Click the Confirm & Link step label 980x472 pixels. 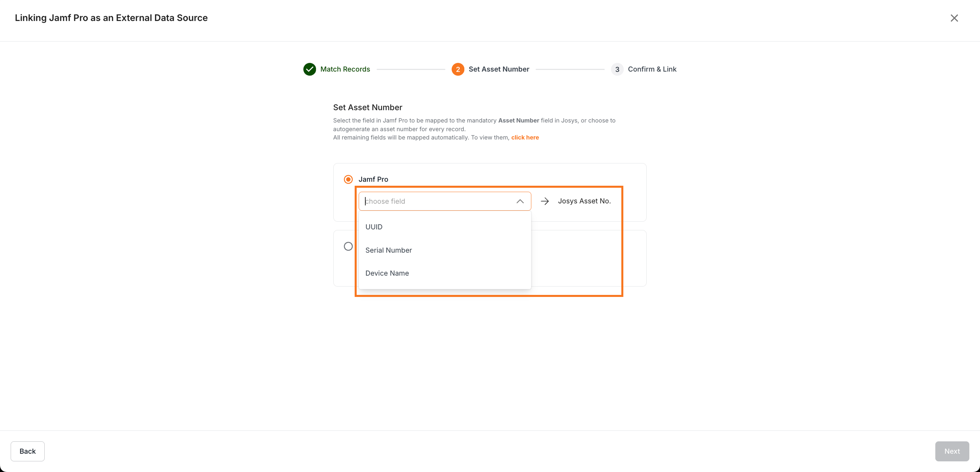coord(652,69)
